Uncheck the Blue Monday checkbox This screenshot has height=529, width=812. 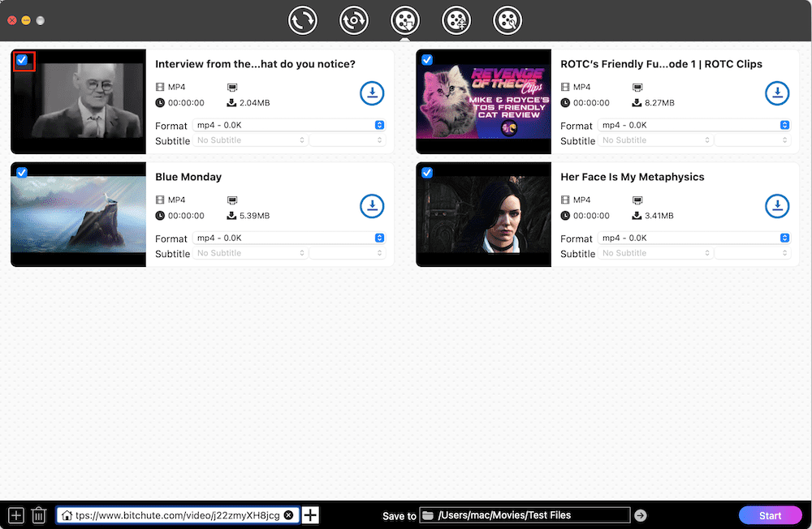22,172
